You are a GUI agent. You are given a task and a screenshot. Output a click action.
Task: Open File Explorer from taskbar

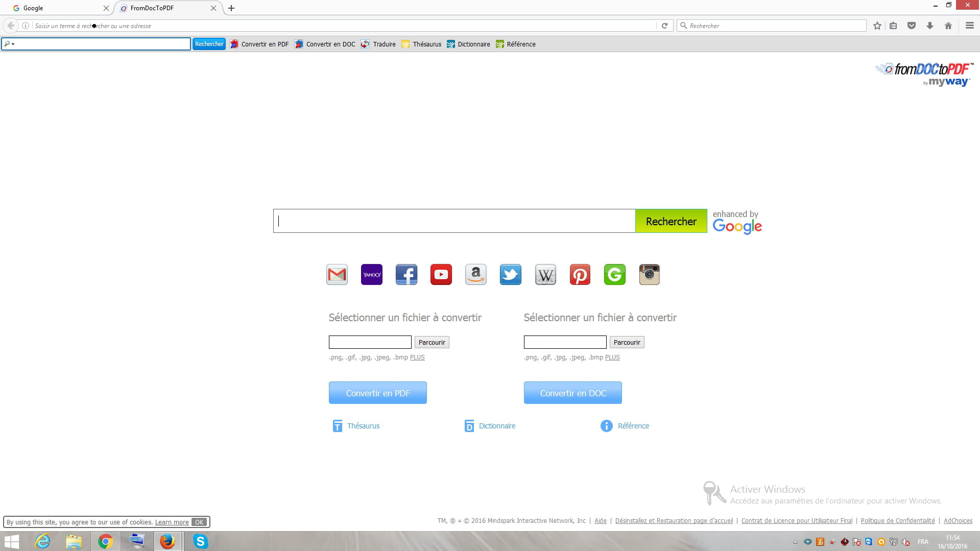[74, 541]
